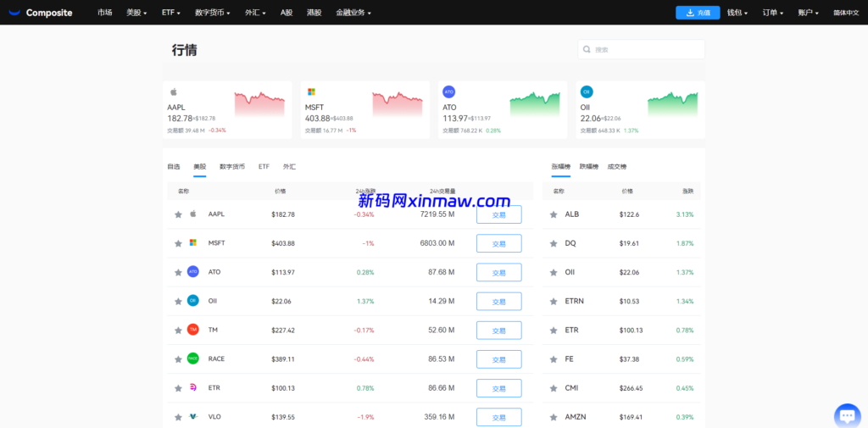Star TM as favorite
Screen dimensions: 868x428
tap(178, 330)
